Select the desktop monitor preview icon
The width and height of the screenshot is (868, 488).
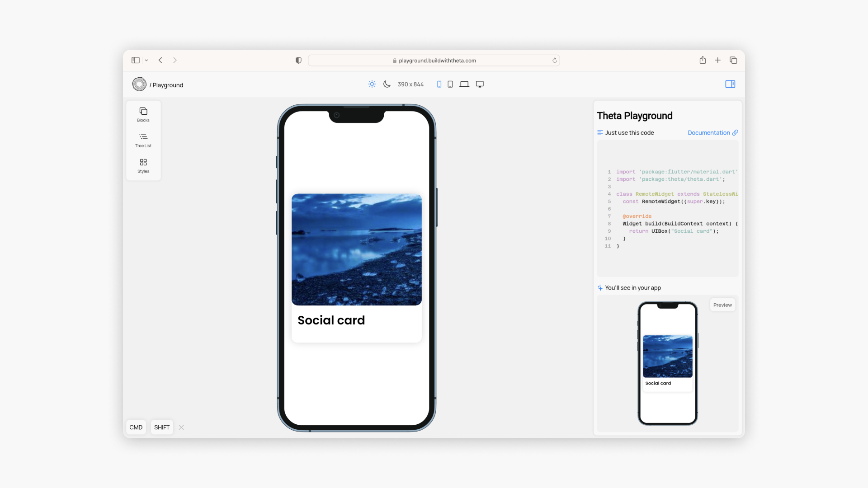click(x=480, y=84)
